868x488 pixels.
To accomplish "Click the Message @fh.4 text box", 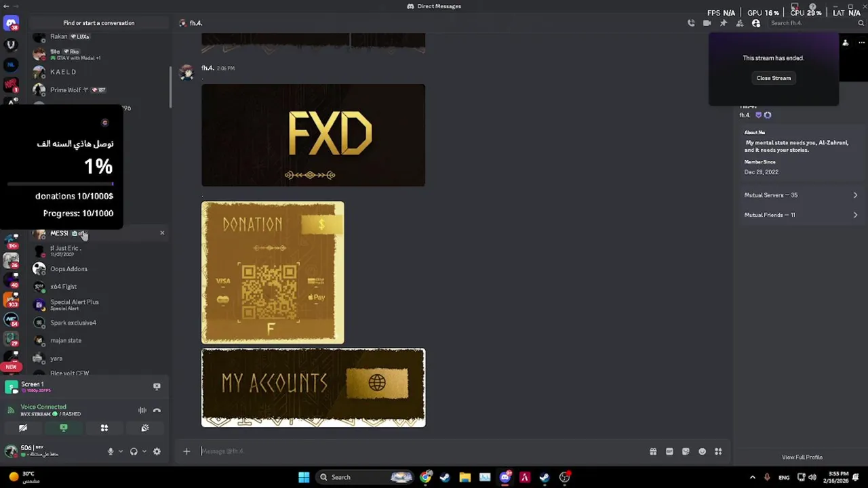I will 420,451.
